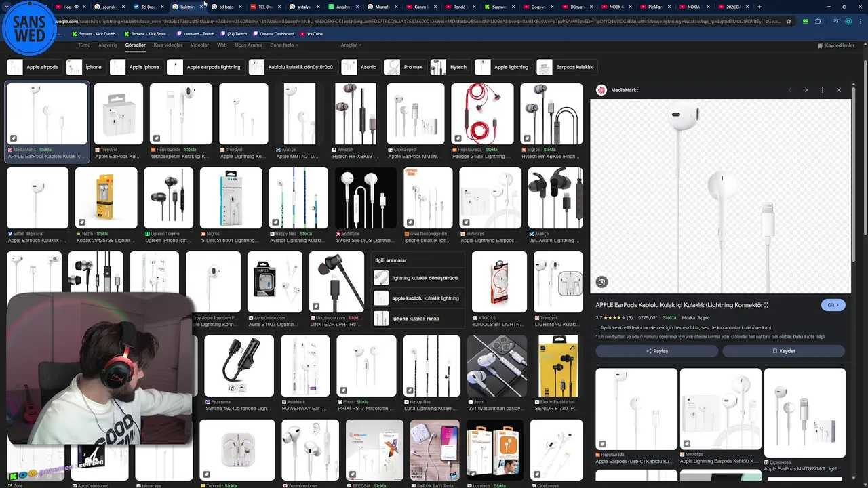Open the Kodak 30425736 Lightning thumbnail
868x488 pixels.
106,198
